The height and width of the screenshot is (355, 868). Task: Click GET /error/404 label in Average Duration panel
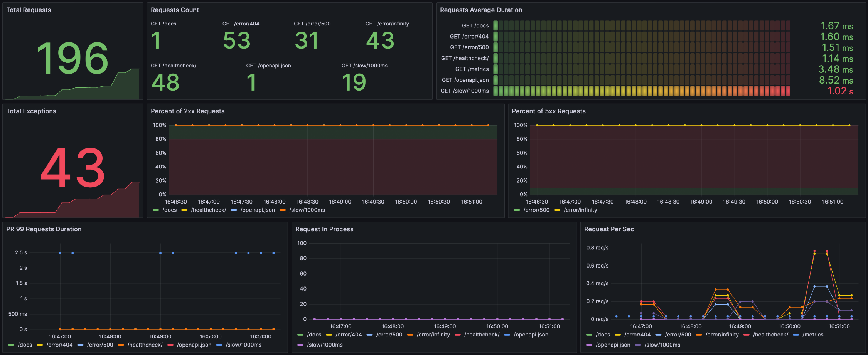tap(469, 37)
